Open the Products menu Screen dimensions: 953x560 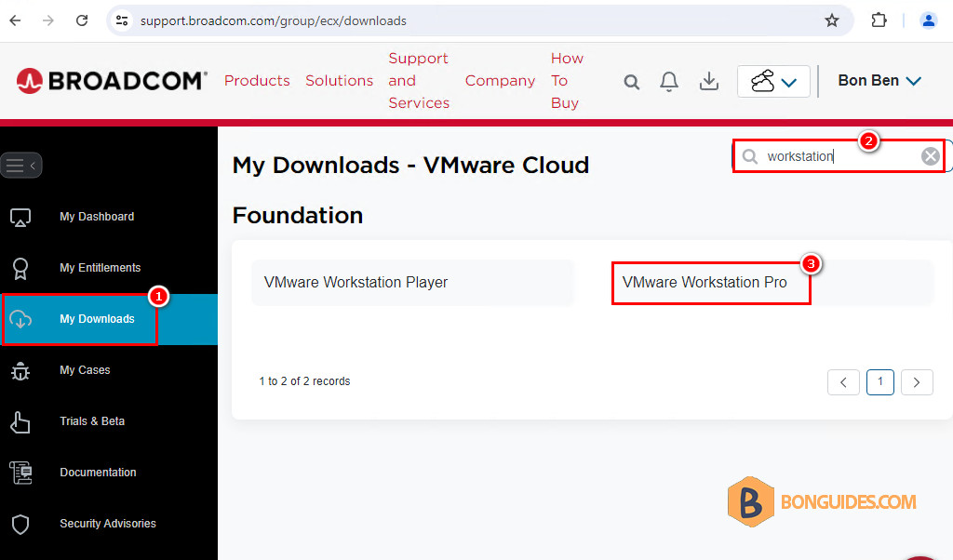click(x=257, y=80)
